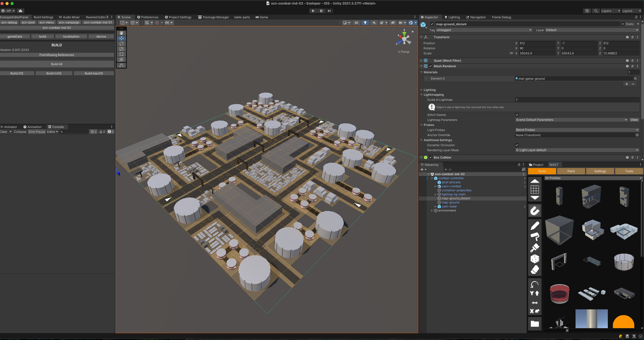Toggle scene lighting lightbulb button
The width and height of the screenshot is (644, 340).
coord(365,23)
